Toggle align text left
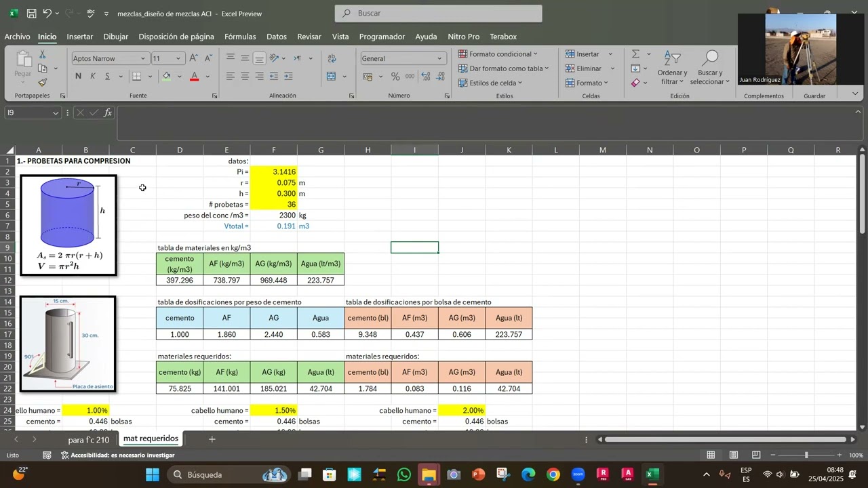Viewport: 868px width, 488px height. (x=231, y=77)
